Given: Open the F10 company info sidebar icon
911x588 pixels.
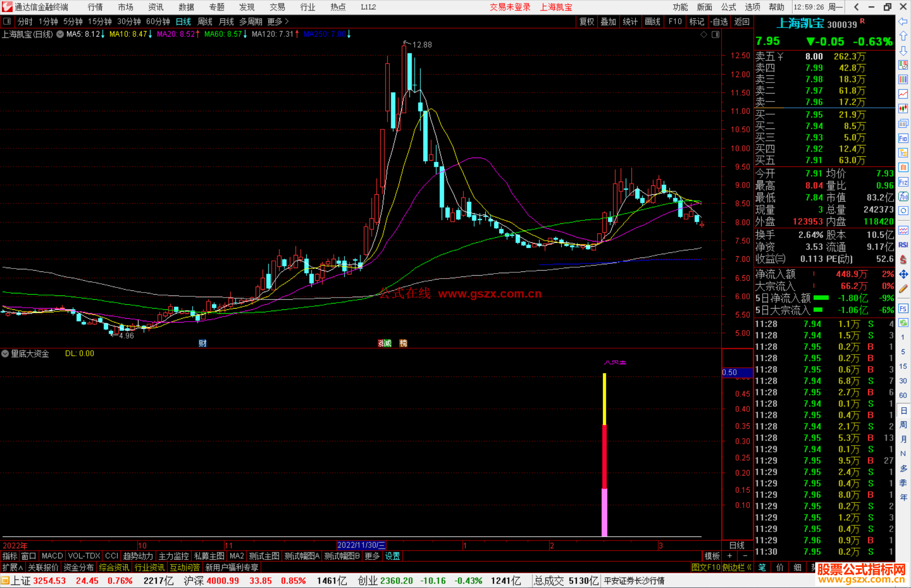Looking at the screenshot, I should pyautogui.click(x=903, y=138).
